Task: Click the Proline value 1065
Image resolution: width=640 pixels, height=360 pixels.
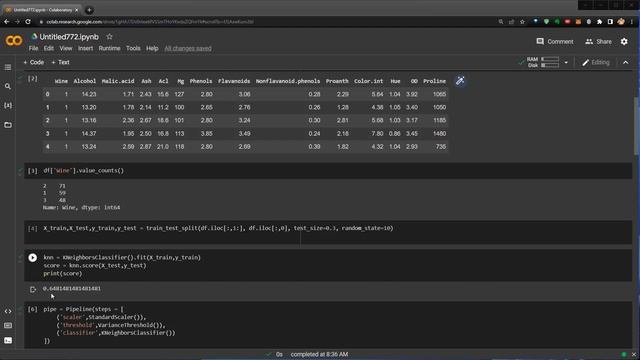Action: [439, 94]
